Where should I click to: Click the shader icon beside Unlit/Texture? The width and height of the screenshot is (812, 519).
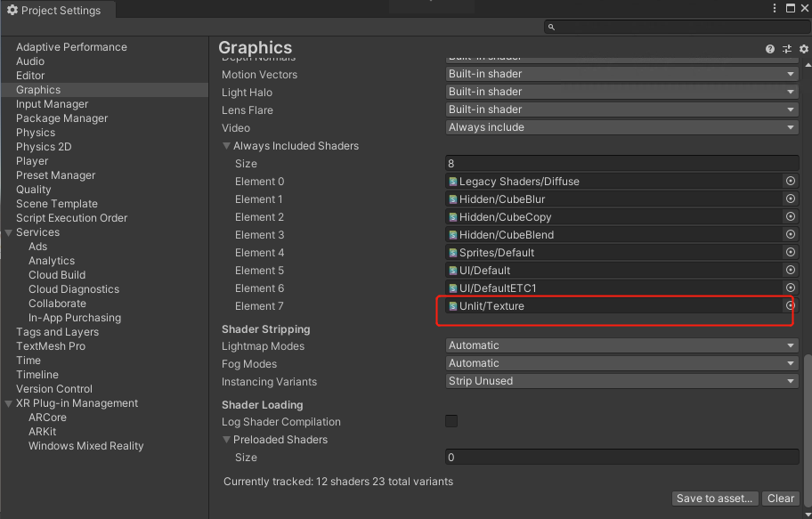click(x=453, y=306)
